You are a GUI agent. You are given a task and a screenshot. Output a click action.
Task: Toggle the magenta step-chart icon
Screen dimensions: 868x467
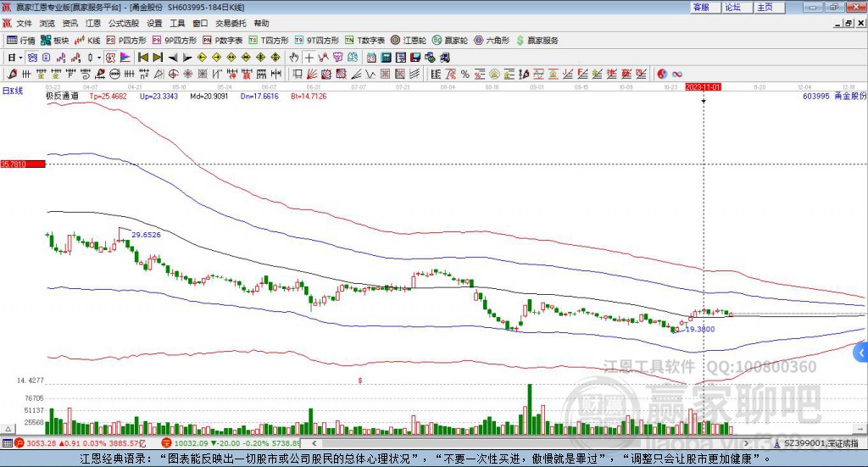(x=61, y=58)
